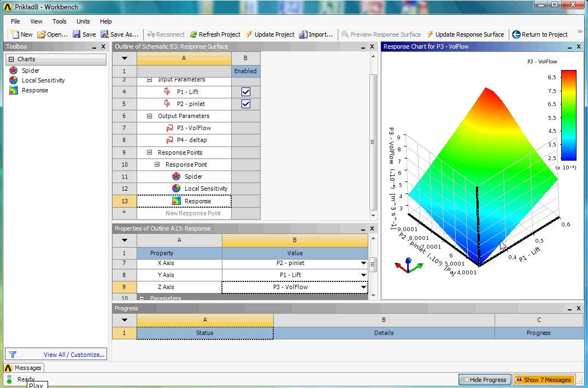This screenshot has height=388, width=588.
Task: Collapse the Response Points tree node
Action: [149, 152]
